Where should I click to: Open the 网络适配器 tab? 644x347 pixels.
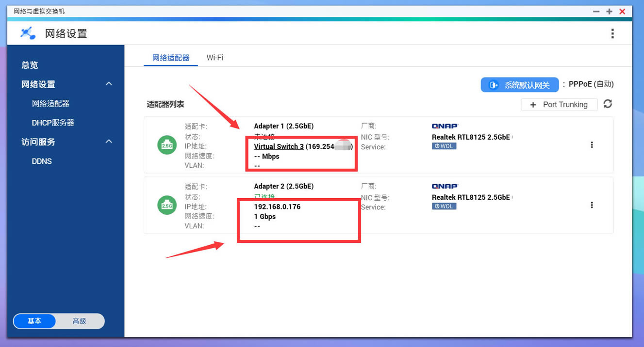point(171,58)
